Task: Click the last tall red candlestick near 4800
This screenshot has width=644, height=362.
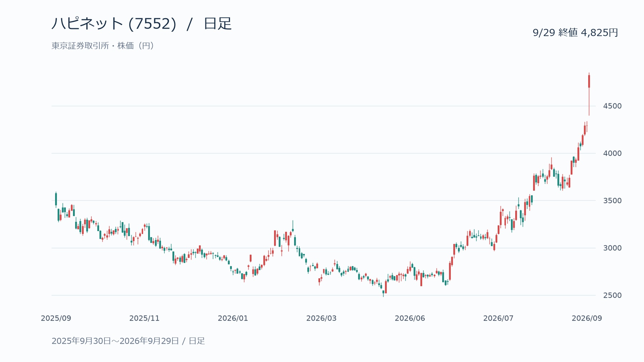Action: point(589,82)
